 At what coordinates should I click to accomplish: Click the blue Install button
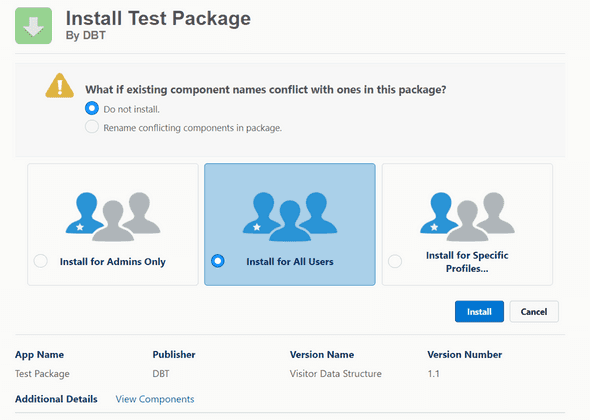[479, 311]
